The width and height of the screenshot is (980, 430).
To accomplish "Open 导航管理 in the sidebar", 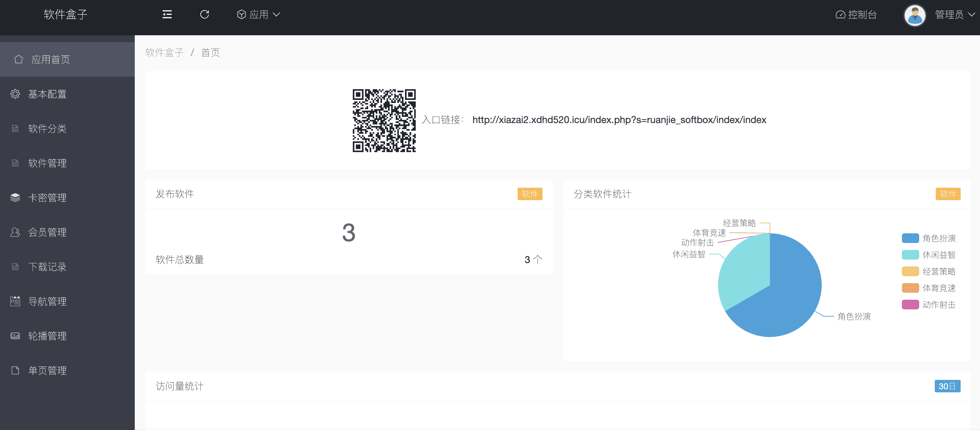I will coord(67,301).
